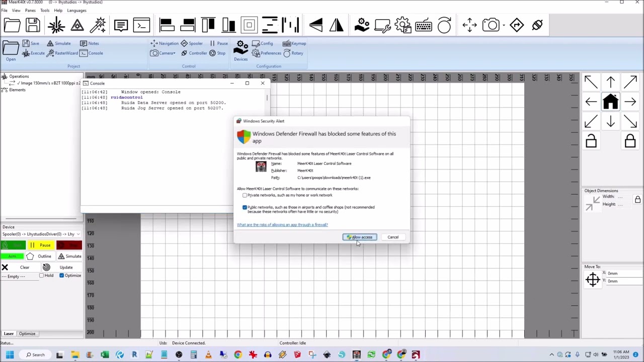Enable Private networks checkbox in firewall dialog
Viewport: 644px width, 362px height.
tap(245, 195)
